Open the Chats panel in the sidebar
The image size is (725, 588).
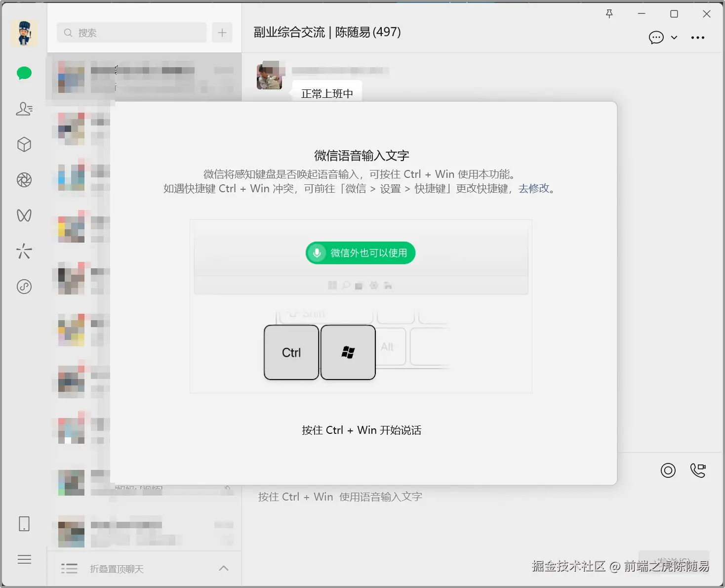coord(24,73)
